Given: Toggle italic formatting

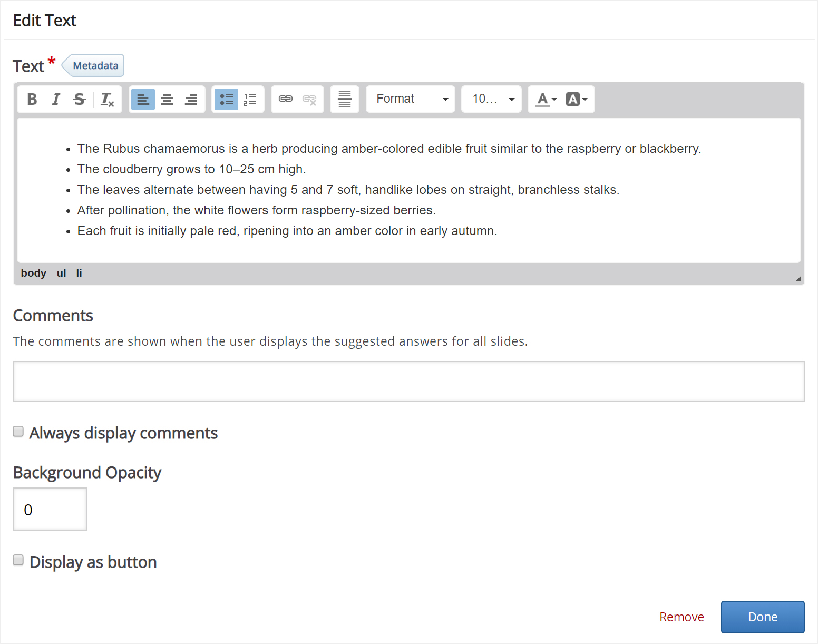Looking at the screenshot, I should pyautogui.click(x=56, y=99).
